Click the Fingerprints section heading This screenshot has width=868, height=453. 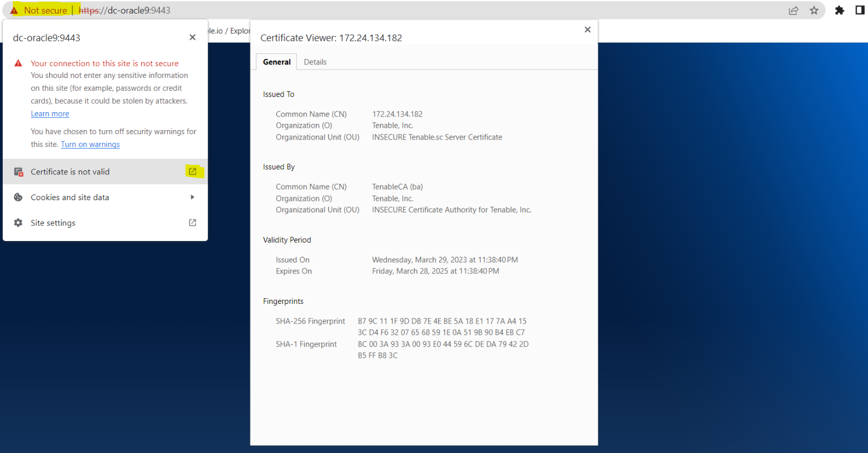click(x=283, y=301)
